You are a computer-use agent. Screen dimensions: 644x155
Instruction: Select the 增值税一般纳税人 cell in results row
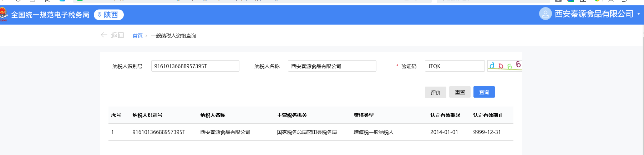pyautogui.click(x=374, y=132)
